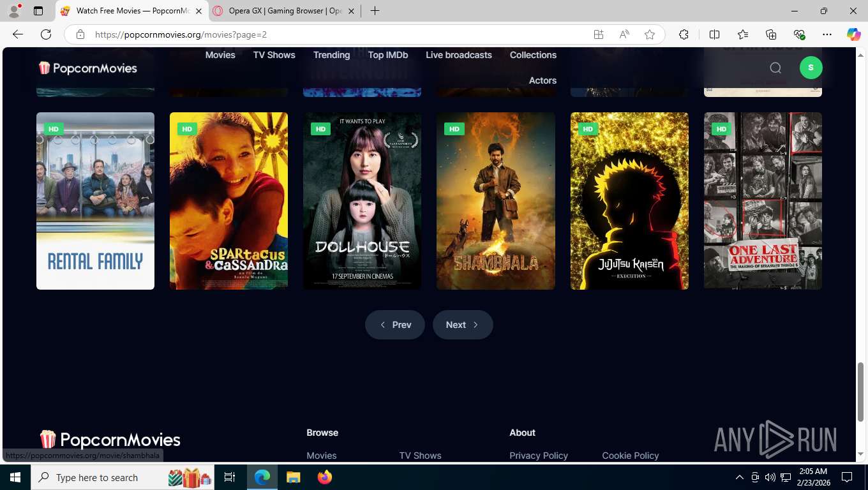Close the Opera GX tab
This screenshot has height=490, width=868.
tap(351, 11)
